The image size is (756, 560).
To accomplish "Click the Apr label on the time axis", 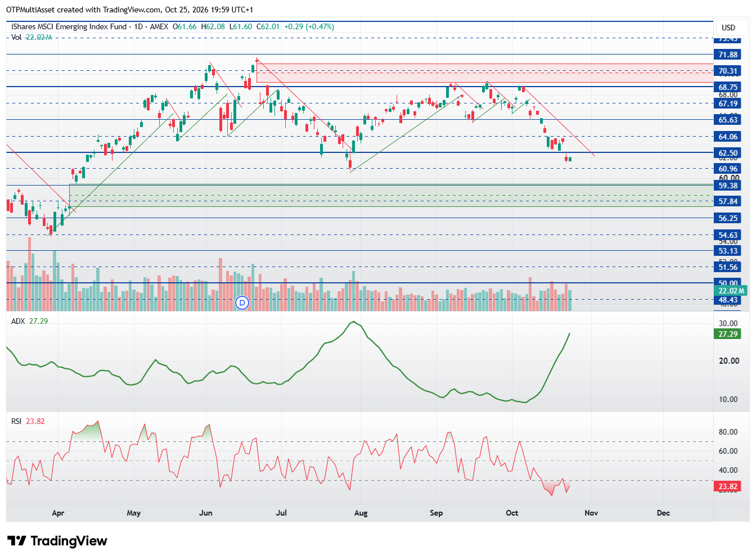I will tap(58, 513).
